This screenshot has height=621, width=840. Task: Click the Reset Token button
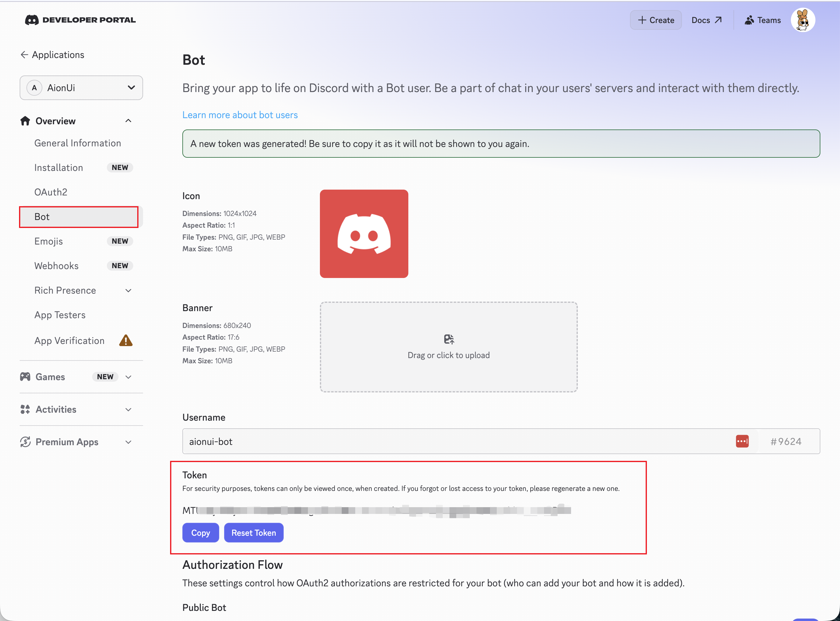(x=254, y=533)
